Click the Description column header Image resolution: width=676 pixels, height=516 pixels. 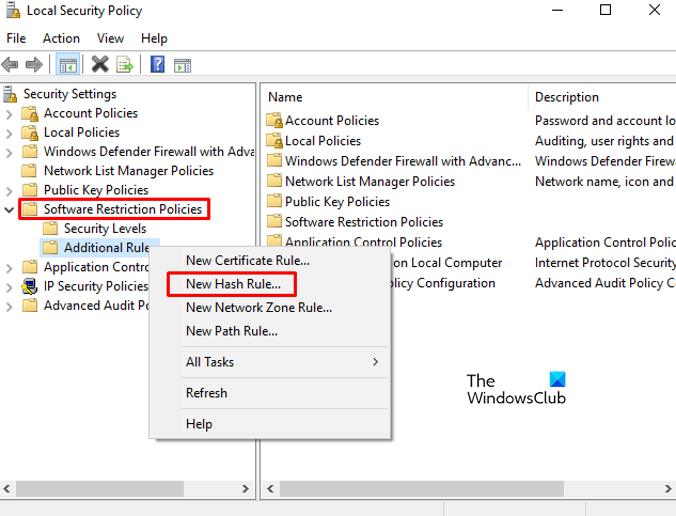(567, 97)
